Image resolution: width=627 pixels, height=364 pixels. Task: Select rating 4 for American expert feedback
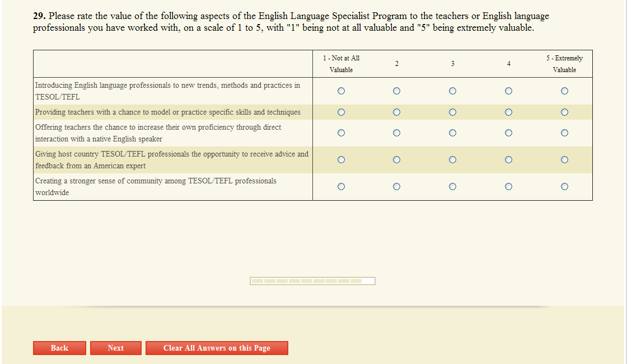point(508,160)
